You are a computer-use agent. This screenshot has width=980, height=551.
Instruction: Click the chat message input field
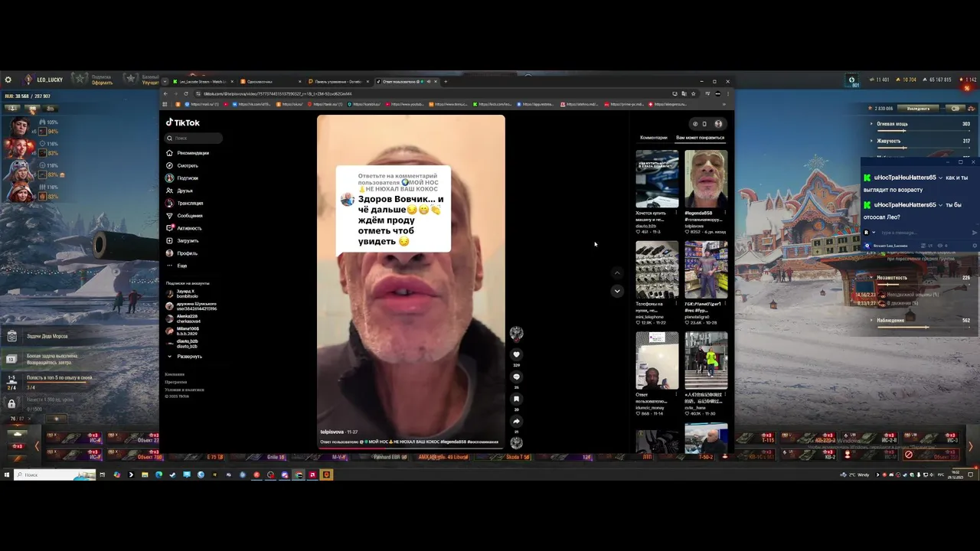[x=923, y=233]
